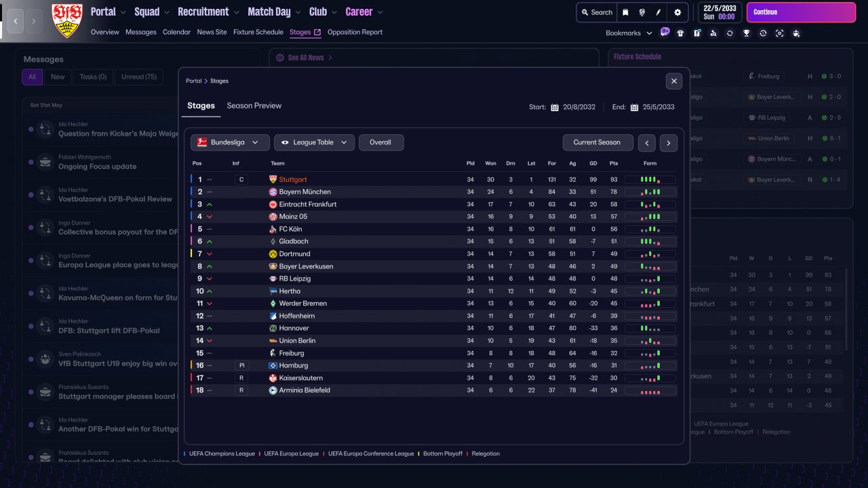The image size is (868, 488).
Task: Close the Stages dialog with the X
Action: (x=674, y=81)
